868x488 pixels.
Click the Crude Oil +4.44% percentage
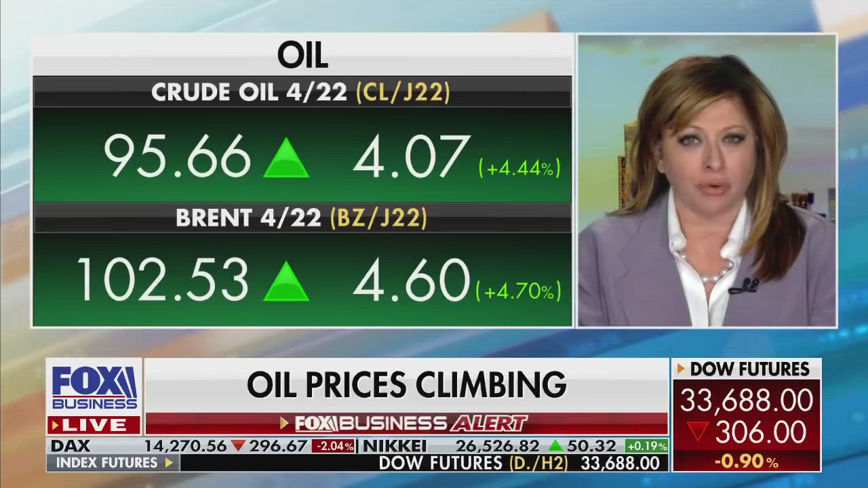pos(519,168)
